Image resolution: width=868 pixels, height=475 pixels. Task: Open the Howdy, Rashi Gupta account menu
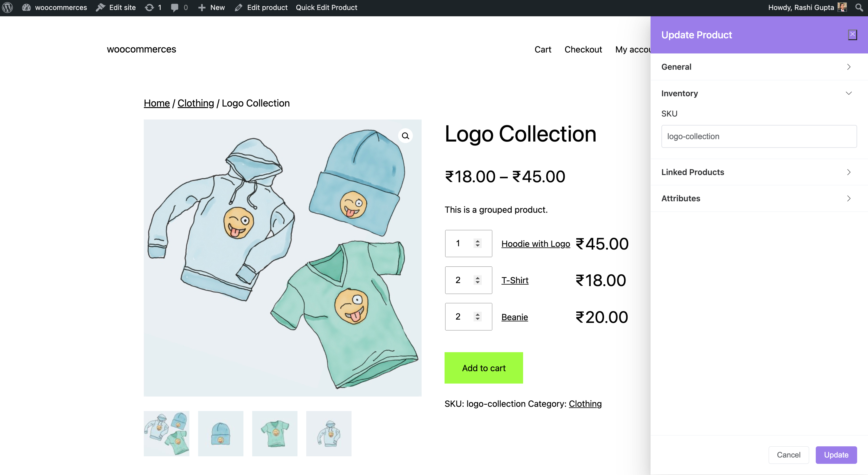(x=807, y=8)
